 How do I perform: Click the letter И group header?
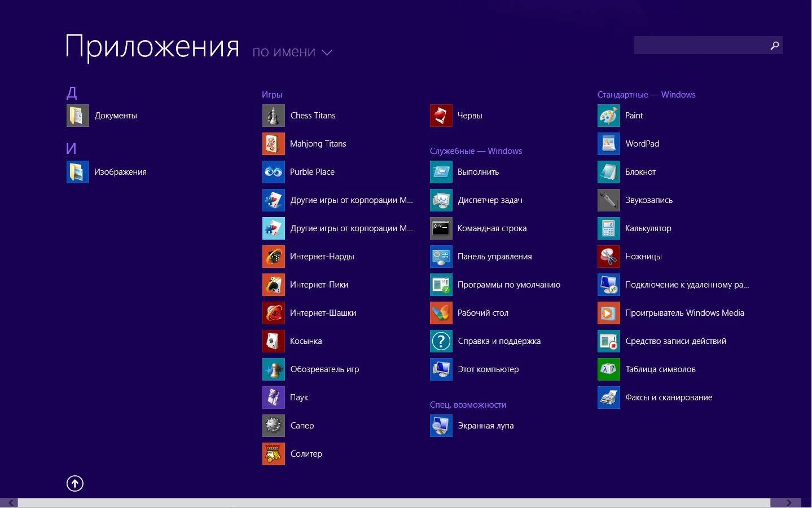click(x=71, y=149)
